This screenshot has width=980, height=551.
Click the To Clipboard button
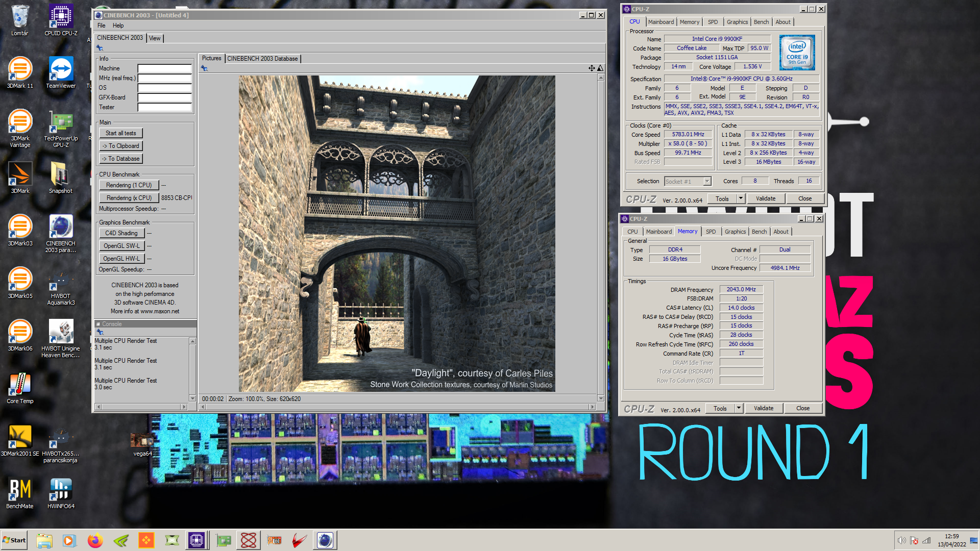point(121,146)
